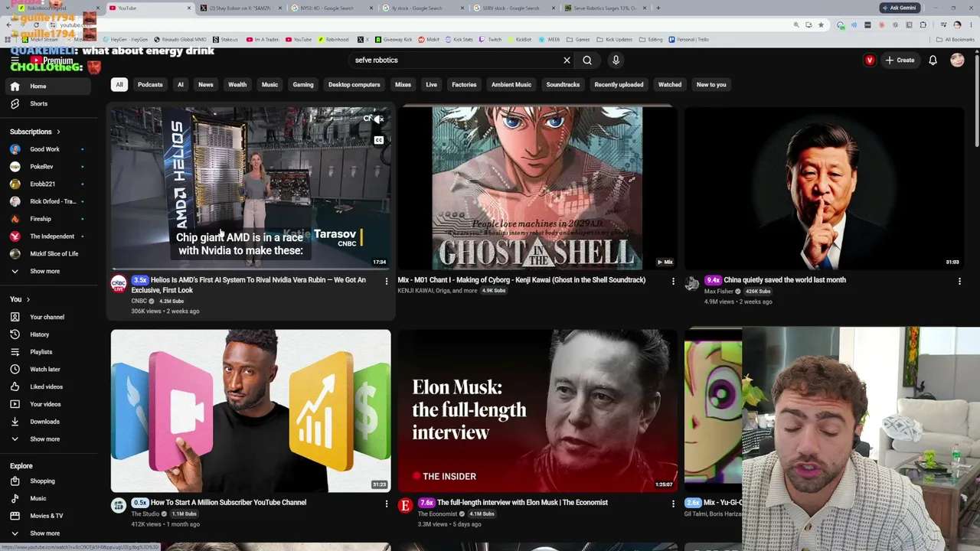This screenshot has width=980, height=551.
Task: Open the Playlists icon in sidebar
Action: pyautogui.click(x=15, y=352)
